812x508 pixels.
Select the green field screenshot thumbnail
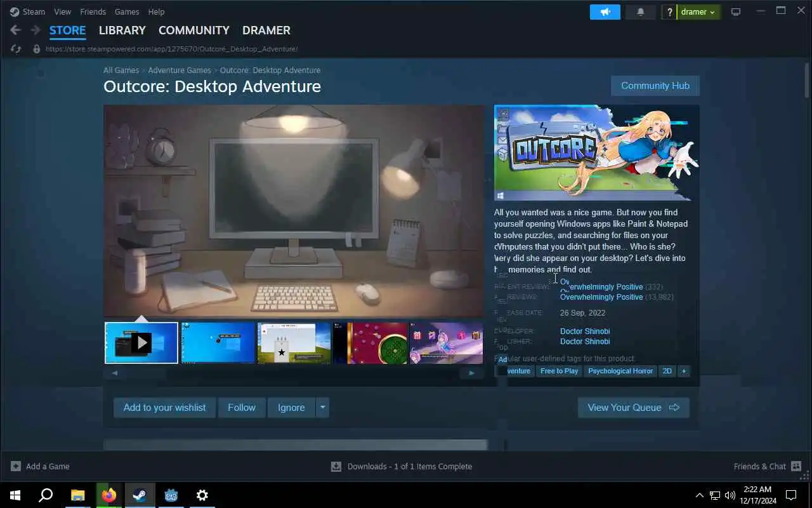[x=294, y=343]
